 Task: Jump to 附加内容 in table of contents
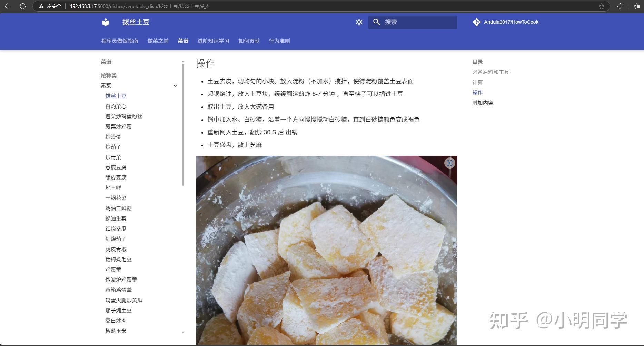[x=483, y=103]
